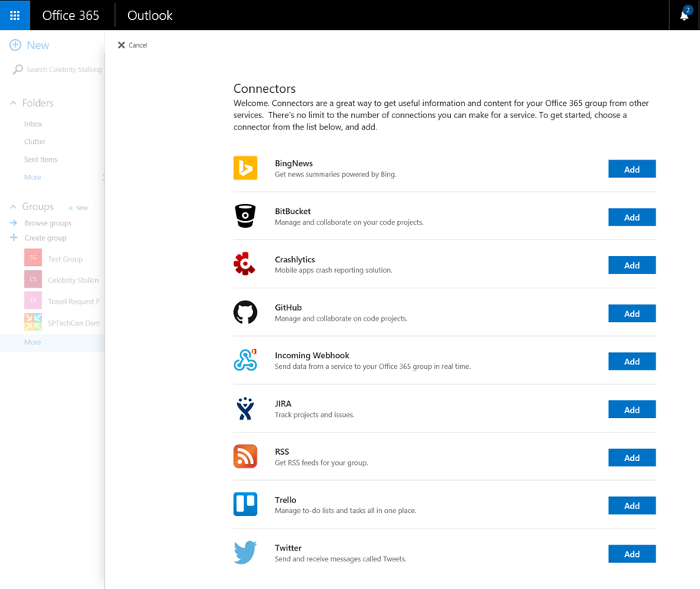Add the BitBucket connector

[x=632, y=217]
